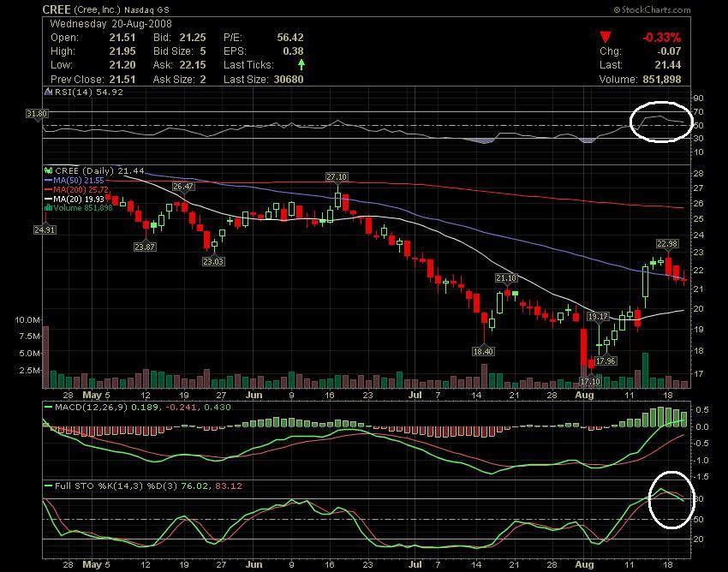The image size is (728, 572).
Task: Click the Prev Close value 21.51
Action: tap(122, 80)
